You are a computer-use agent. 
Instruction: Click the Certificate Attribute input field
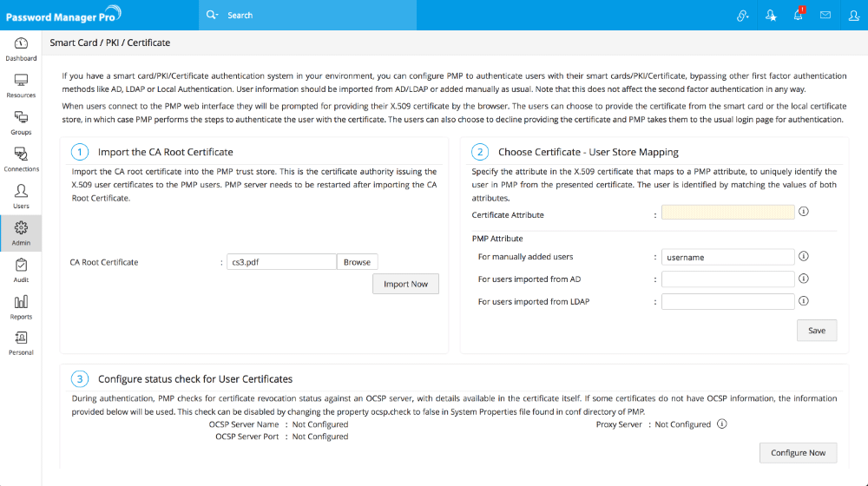727,213
